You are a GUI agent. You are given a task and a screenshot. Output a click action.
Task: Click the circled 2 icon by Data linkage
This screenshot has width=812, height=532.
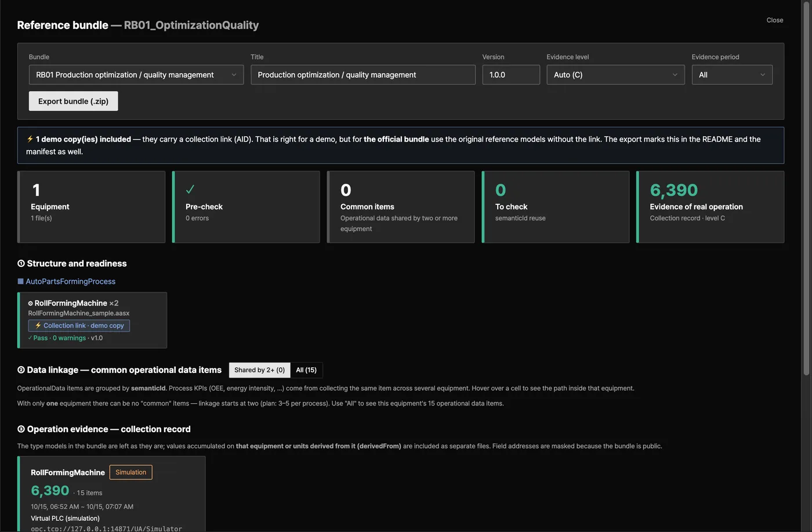21,370
